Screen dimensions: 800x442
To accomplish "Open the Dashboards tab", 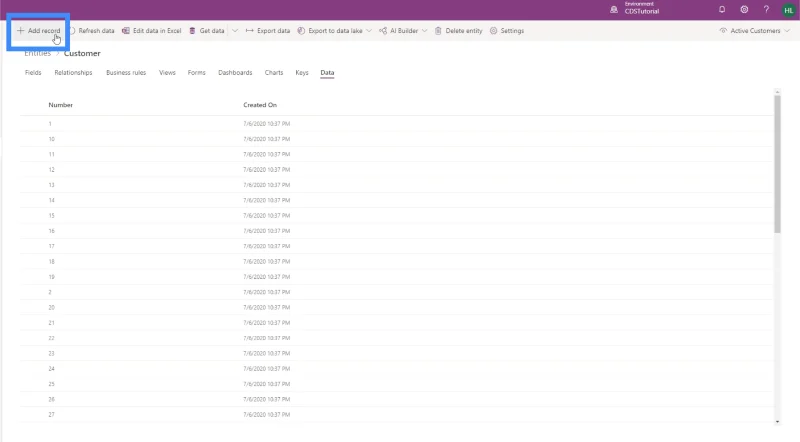I will click(x=235, y=72).
